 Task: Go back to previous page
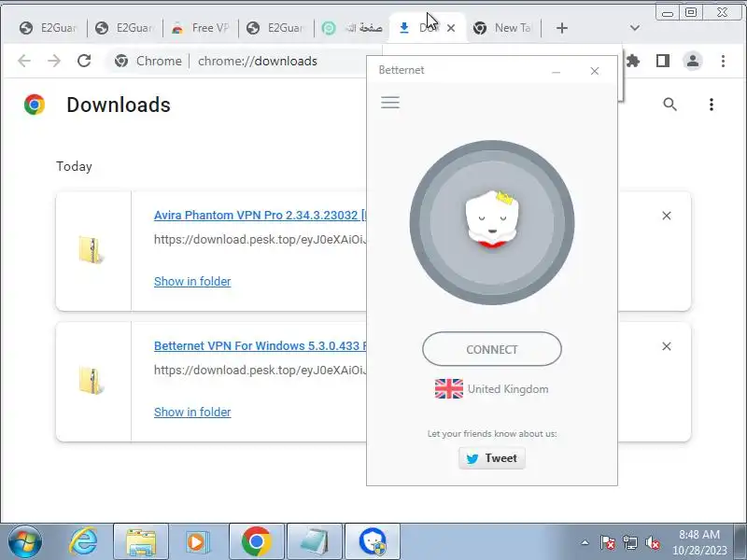coord(24,61)
